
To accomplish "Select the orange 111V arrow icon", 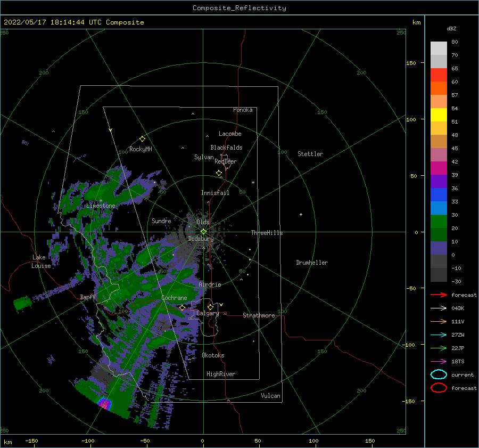I will (x=439, y=321).
